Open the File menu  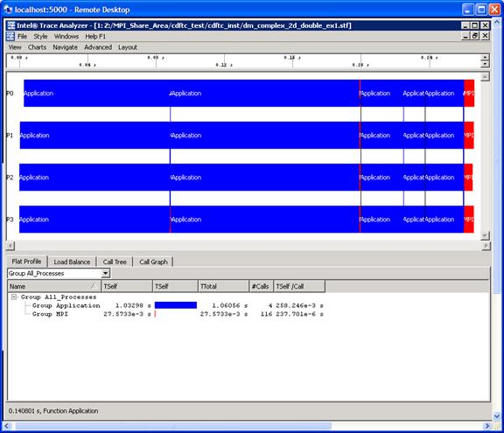[x=22, y=36]
